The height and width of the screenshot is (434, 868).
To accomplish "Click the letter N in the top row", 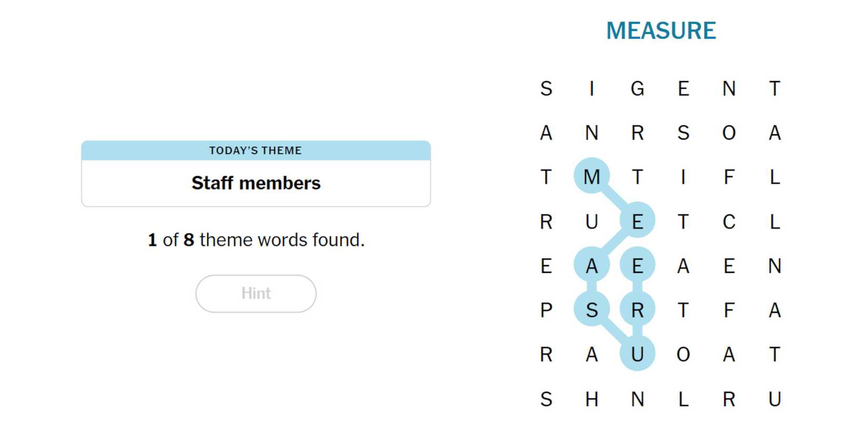I will pyautogui.click(x=729, y=88).
